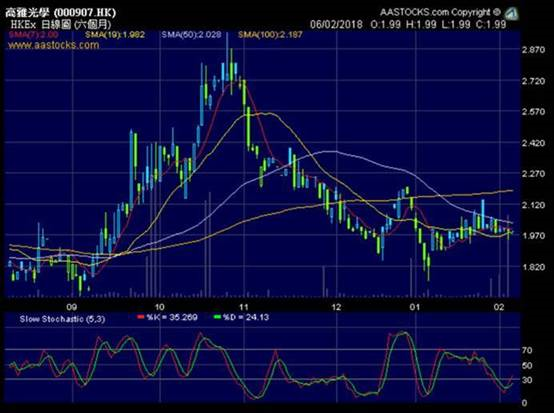Click the %K = 35.269 value
This screenshot has height=413, width=554.
172,317
